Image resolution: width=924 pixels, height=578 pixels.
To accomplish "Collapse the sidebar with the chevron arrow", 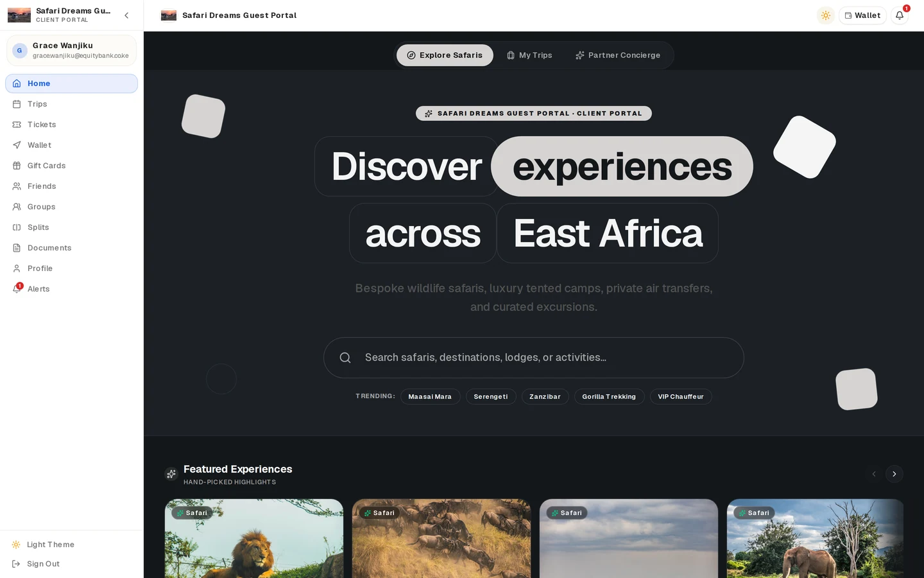I will (126, 15).
